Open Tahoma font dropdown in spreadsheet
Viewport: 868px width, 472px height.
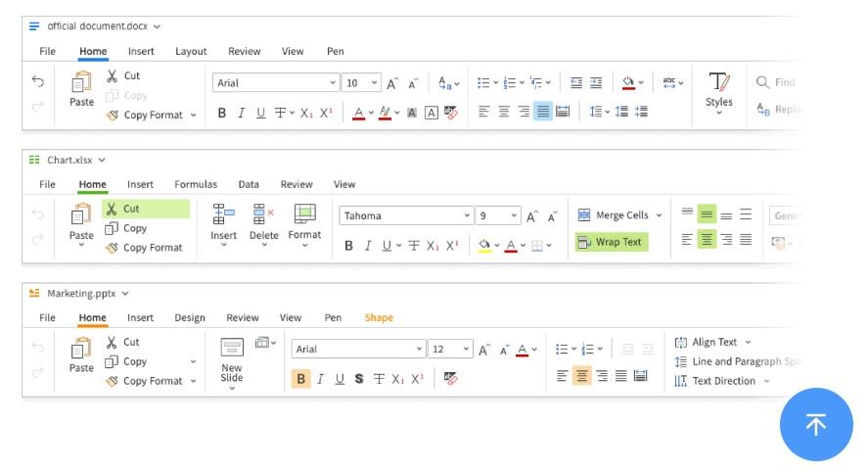tap(467, 215)
